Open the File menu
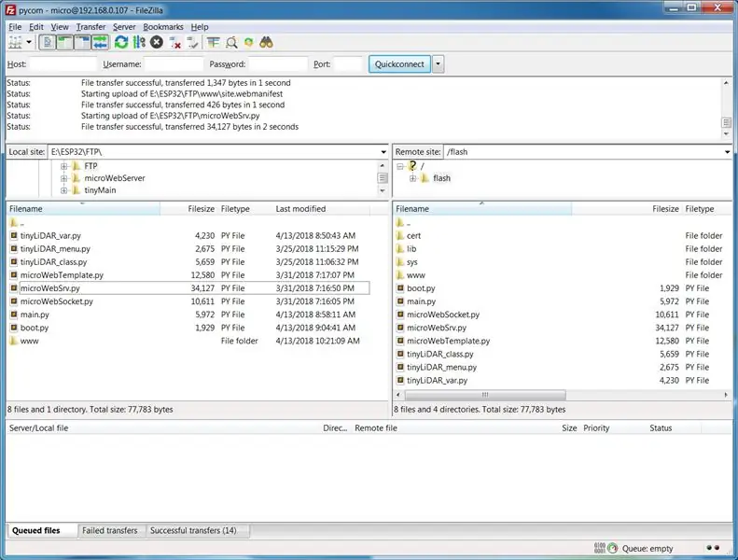 15,27
